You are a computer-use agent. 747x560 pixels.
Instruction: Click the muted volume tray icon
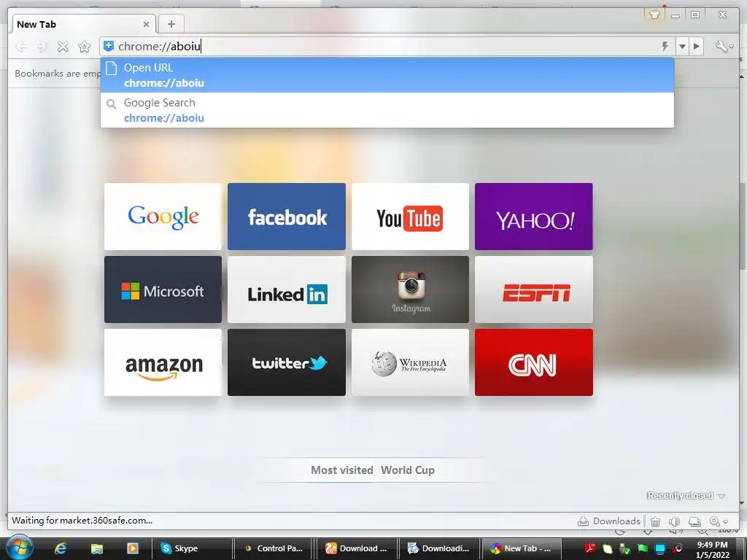(x=678, y=548)
